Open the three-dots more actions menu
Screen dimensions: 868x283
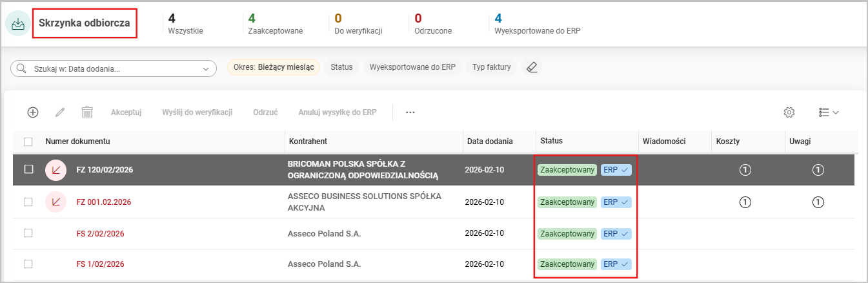[x=410, y=112]
